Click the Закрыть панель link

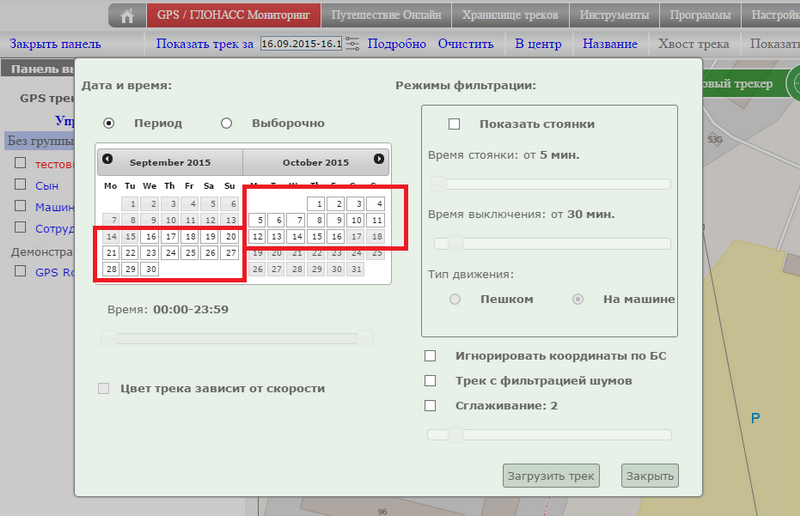(55, 44)
